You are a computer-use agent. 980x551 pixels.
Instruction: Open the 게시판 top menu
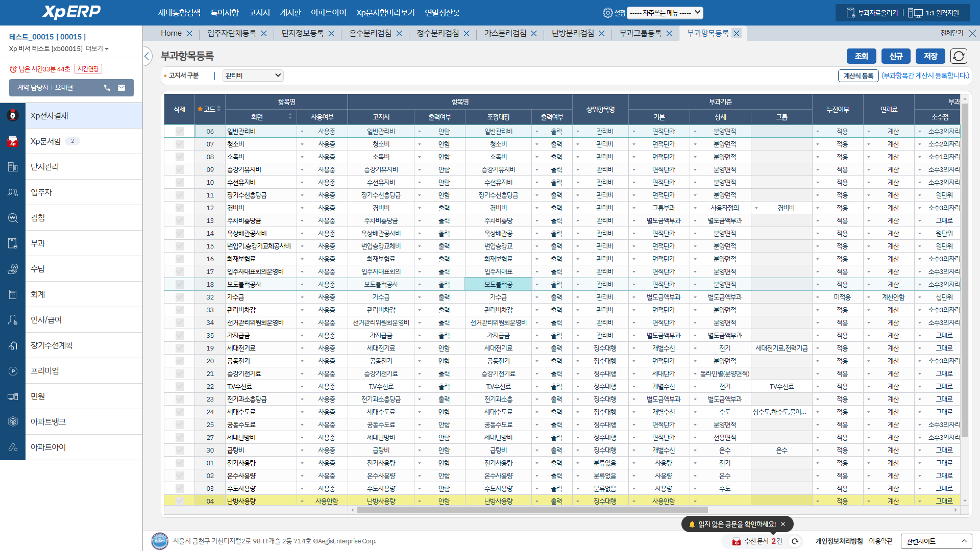[x=290, y=13]
